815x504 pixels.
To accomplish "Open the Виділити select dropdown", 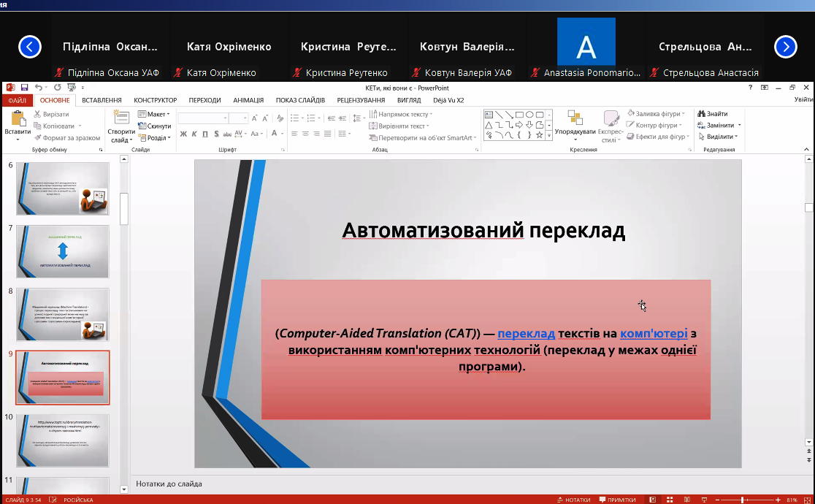I will 719,137.
